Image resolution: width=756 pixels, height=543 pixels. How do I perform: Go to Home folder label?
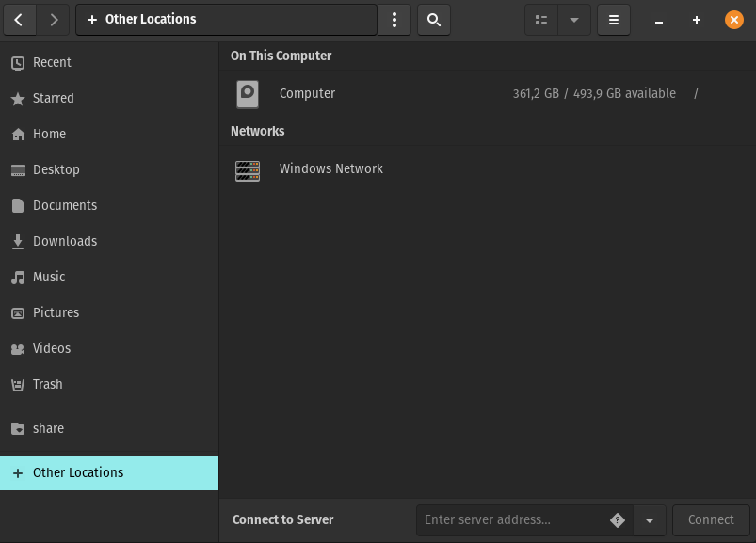49,134
